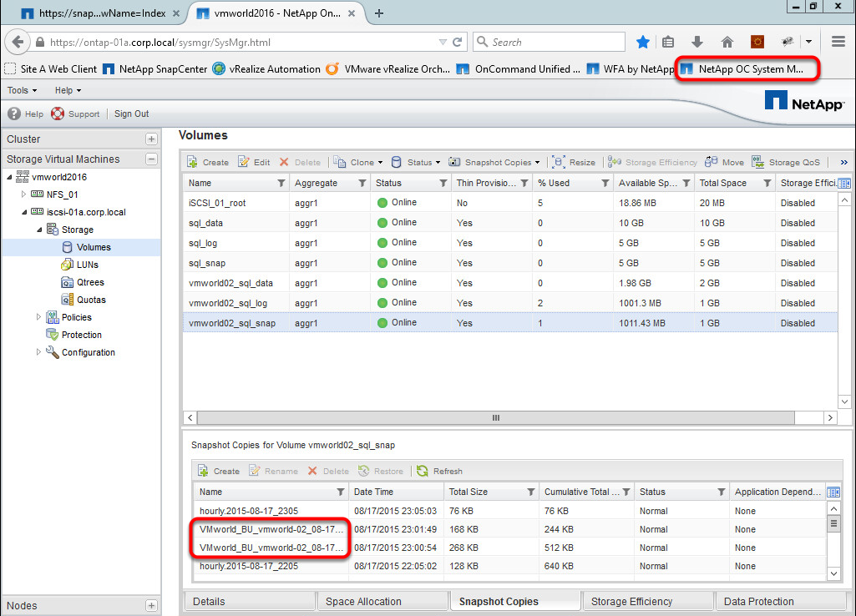The image size is (856, 616).
Task: Select the iSCSI_01_root volume row
Action: point(510,203)
